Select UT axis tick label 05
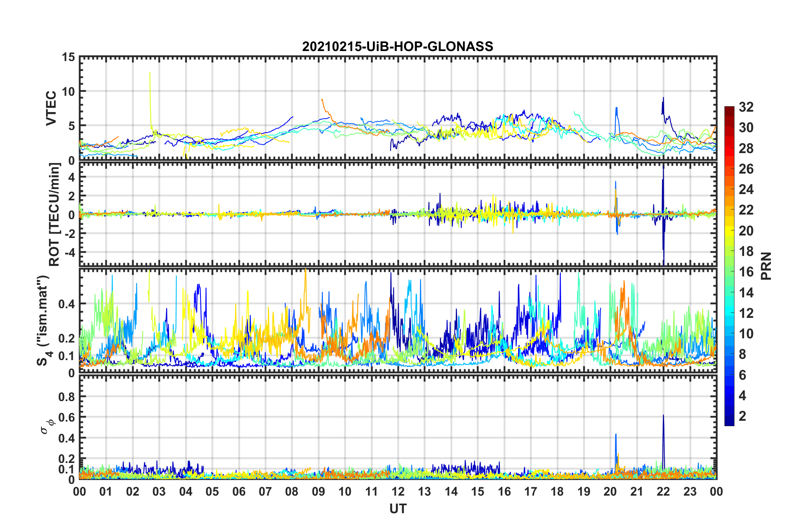The width and height of the screenshot is (796, 532). pos(212,491)
